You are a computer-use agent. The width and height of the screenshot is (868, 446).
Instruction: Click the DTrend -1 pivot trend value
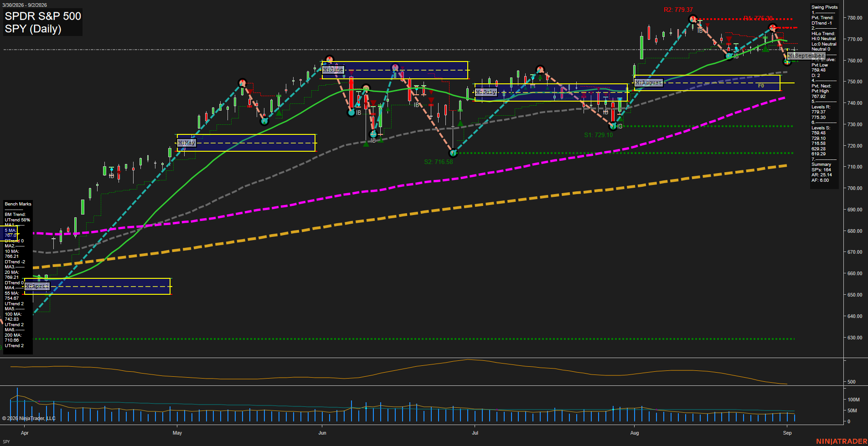tap(822, 23)
